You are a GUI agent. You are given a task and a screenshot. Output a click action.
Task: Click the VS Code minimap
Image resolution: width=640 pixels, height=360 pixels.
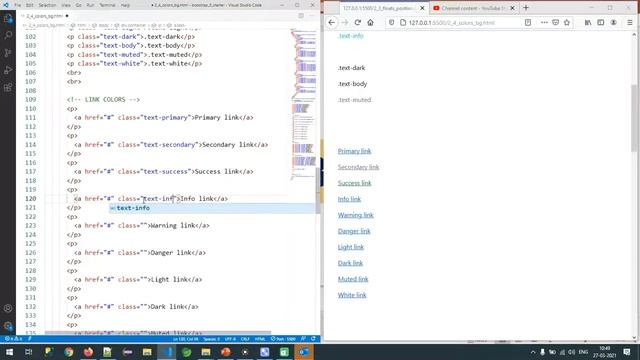304,104
